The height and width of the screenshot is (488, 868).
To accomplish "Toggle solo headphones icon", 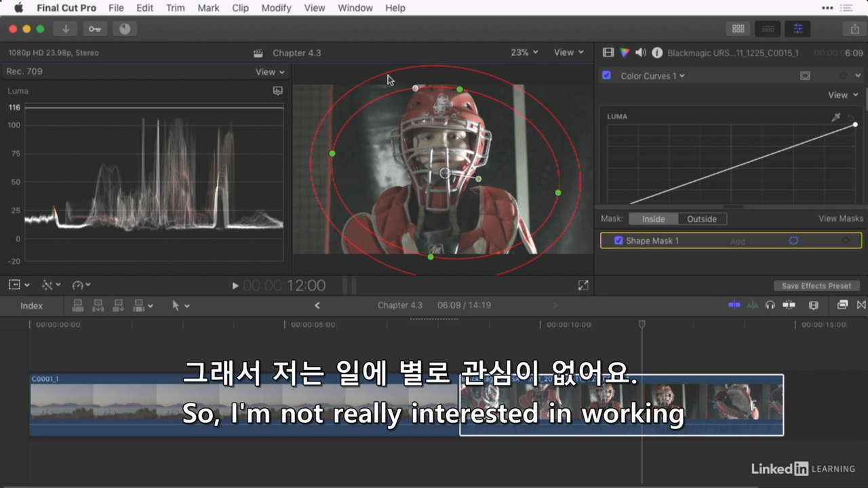I will point(770,305).
